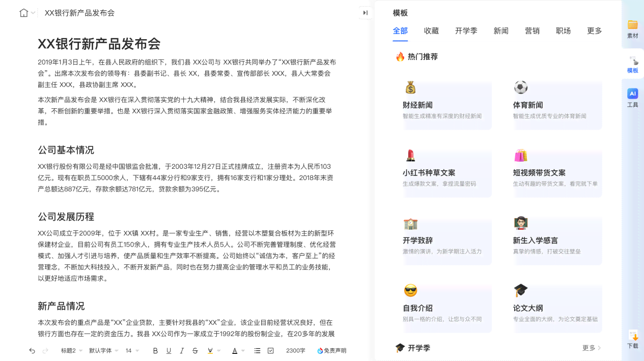Toggle strikethrough formatting
The width and height of the screenshot is (644, 361).
(195, 350)
